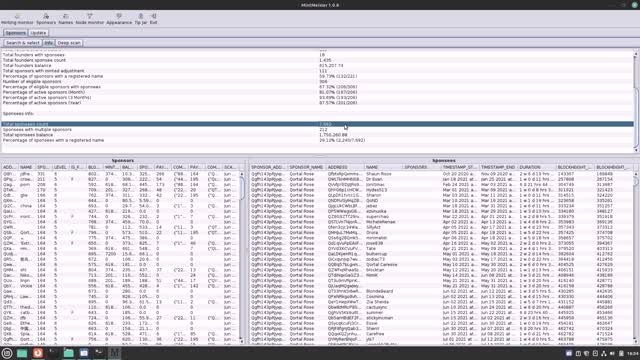This screenshot has width=640, height=360.
Task: Open the Node monitor toolbar item
Action: [90, 19]
